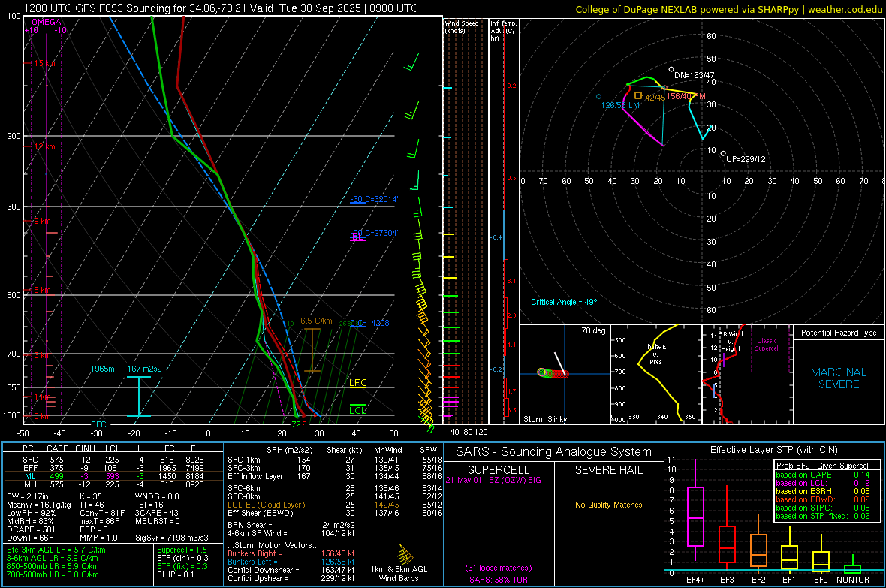The width and height of the screenshot is (886, 588).
Task: Click the '126/56 LM' left mover label
Action: pyautogui.click(x=620, y=105)
